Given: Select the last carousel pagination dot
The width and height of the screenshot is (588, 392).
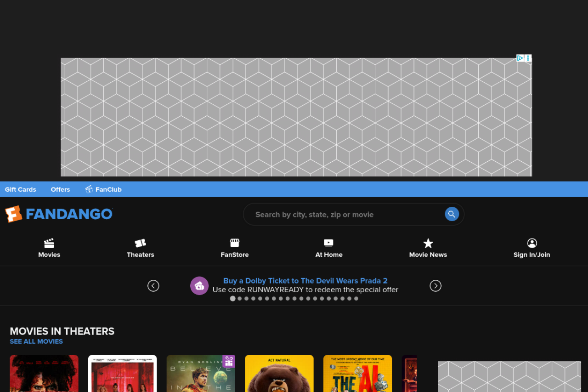Looking at the screenshot, I should click(x=356, y=299).
